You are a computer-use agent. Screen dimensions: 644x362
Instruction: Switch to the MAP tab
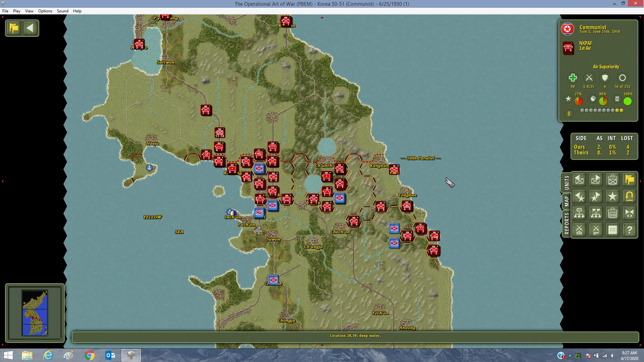click(x=567, y=201)
